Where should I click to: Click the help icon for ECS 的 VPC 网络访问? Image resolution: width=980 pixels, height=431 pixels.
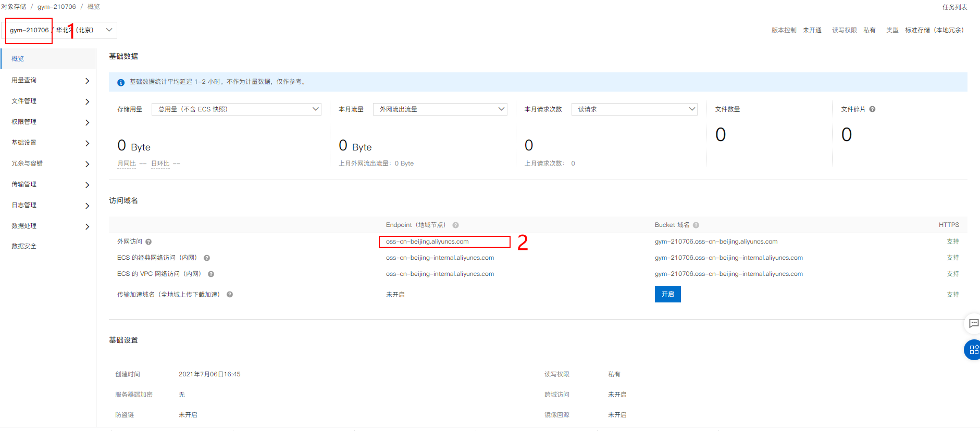click(x=211, y=274)
